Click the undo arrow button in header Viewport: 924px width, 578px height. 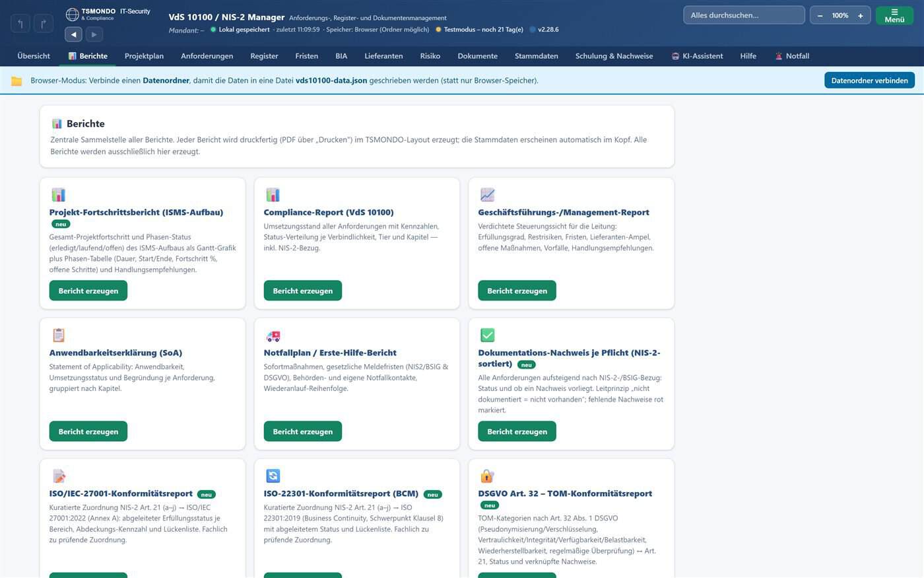tap(20, 24)
